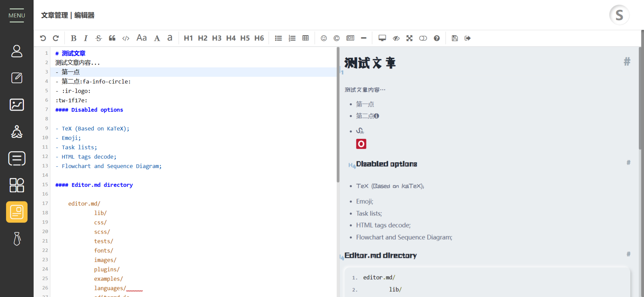The width and height of the screenshot is (644, 297).
Task: Open the desktop HTML preview
Action: pos(382,38)
